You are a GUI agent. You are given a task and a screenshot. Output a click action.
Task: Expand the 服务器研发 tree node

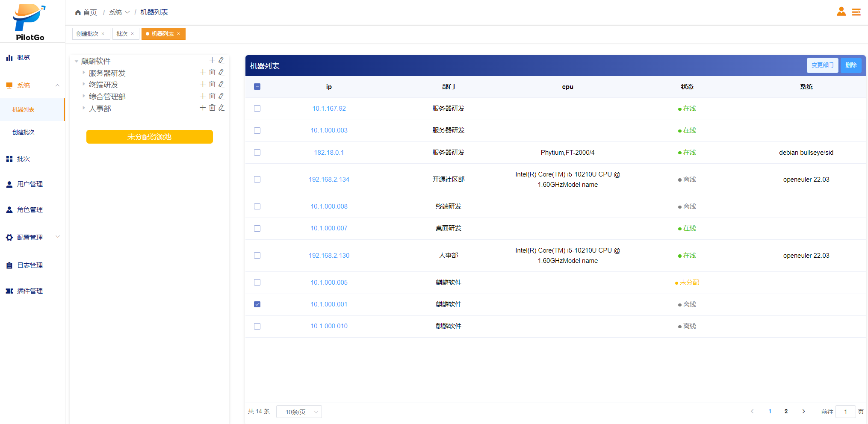84,73
